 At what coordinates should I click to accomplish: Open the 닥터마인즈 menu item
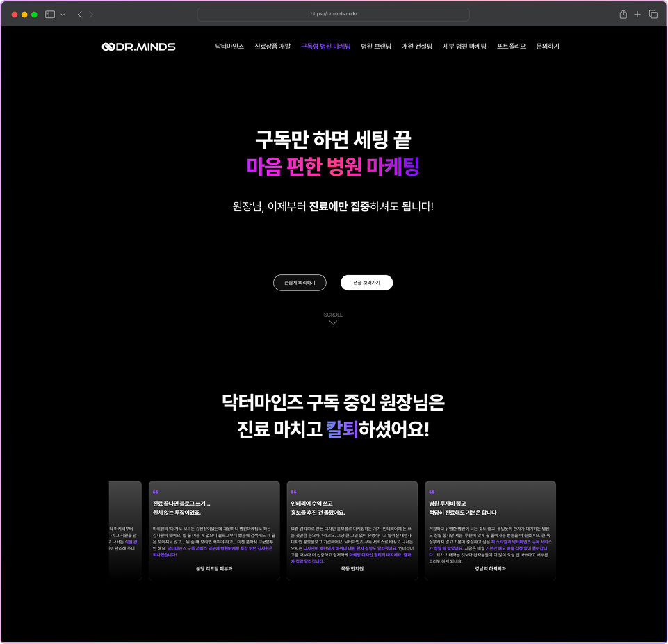(x=229, y=47)
